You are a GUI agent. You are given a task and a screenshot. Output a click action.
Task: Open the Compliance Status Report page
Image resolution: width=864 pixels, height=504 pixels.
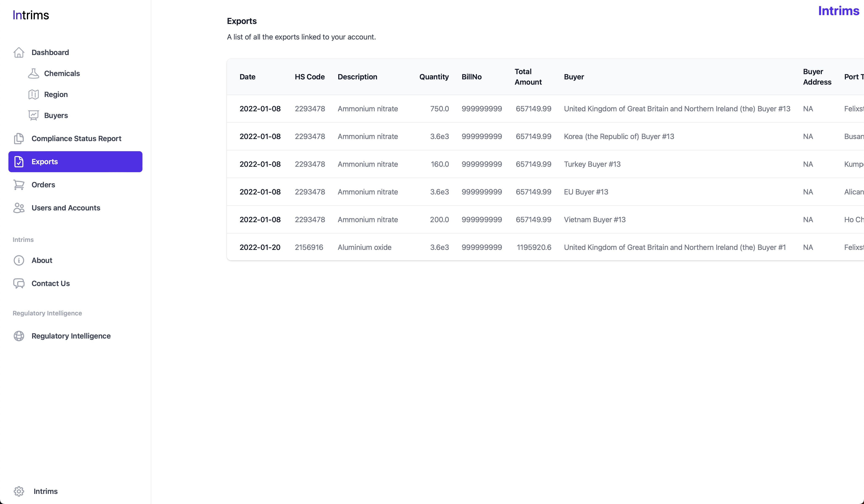click(x=76, y=138)
